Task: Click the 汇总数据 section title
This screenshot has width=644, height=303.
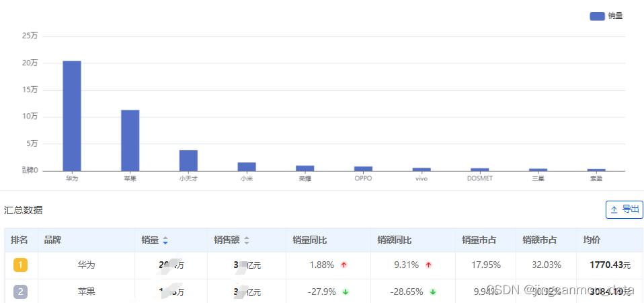Action: point(23,210)
